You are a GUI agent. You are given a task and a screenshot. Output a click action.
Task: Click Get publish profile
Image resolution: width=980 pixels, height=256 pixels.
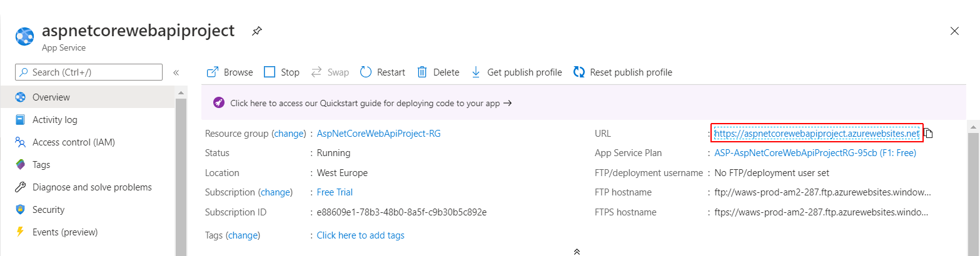[516, 72]
